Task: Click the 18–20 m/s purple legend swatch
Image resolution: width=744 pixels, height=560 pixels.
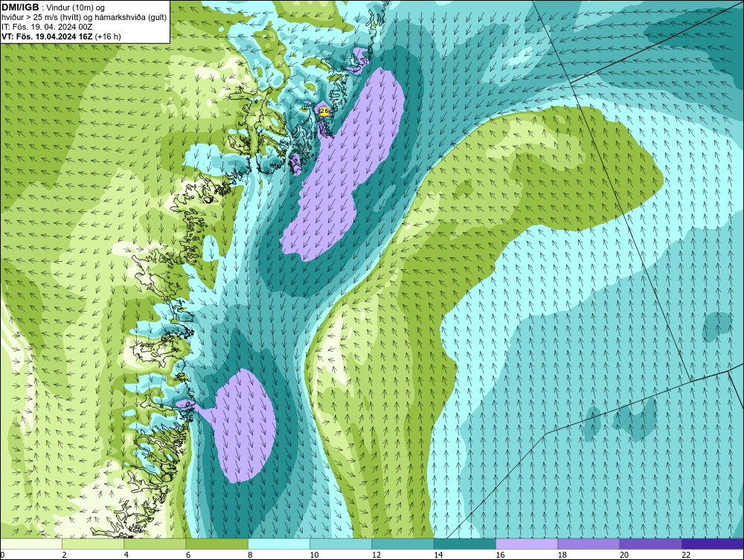Action: coord(589,544)
